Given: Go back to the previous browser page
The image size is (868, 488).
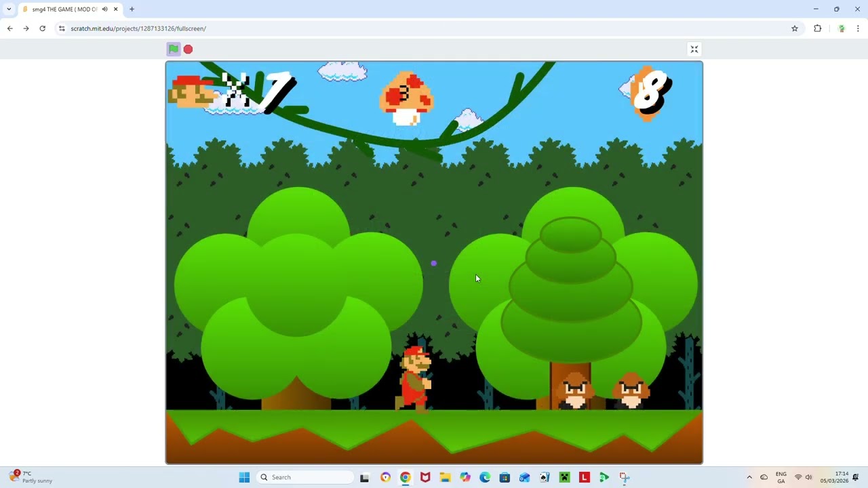Looking at the screenshot, I should (x=9, y=28).
